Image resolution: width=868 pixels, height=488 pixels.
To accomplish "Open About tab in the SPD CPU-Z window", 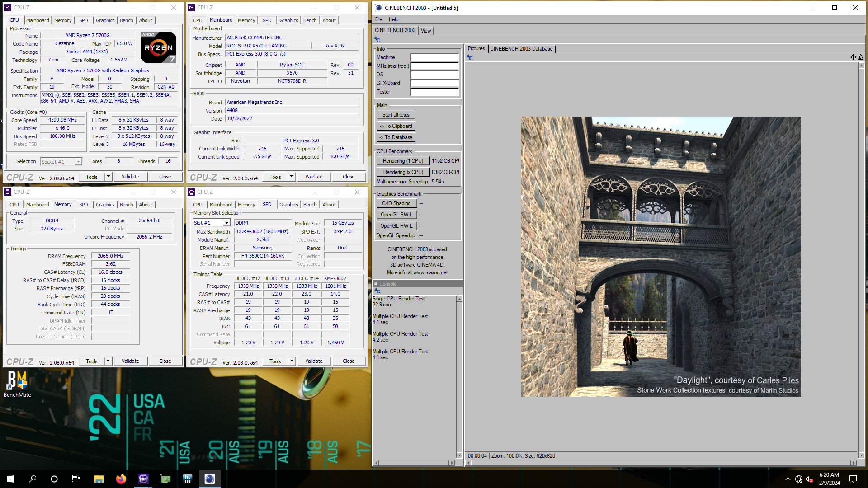I will point(329,205).
